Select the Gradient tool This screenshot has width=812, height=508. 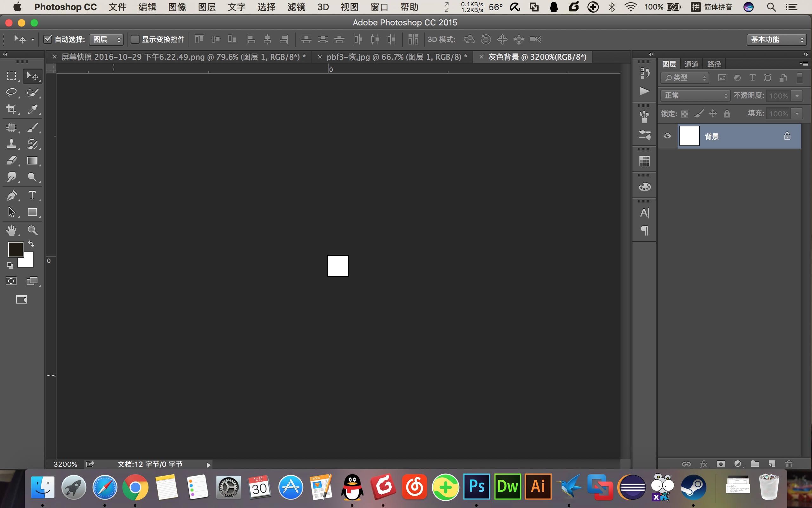click(32, 161)
